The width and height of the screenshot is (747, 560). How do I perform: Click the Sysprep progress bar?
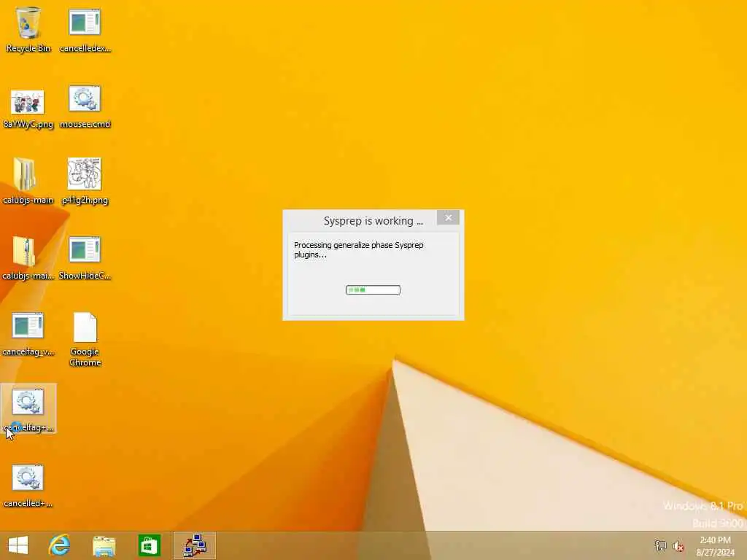[373, 289]
